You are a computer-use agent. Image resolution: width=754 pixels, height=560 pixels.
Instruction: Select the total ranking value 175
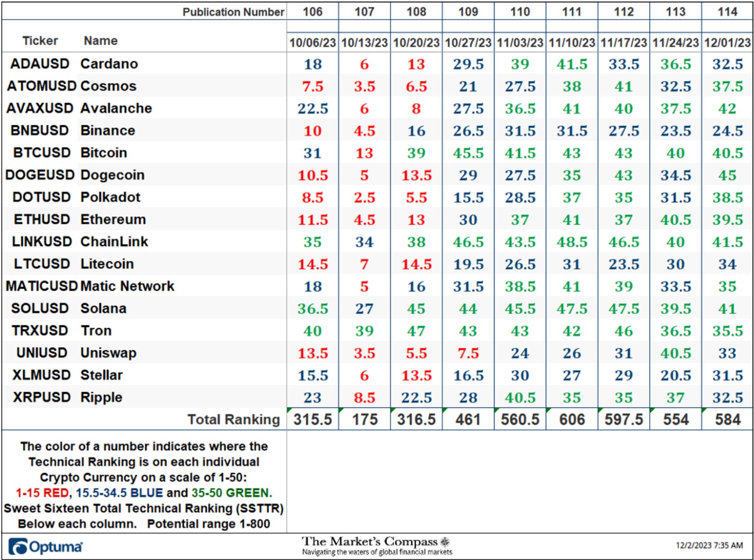click(x=365, y=420)
